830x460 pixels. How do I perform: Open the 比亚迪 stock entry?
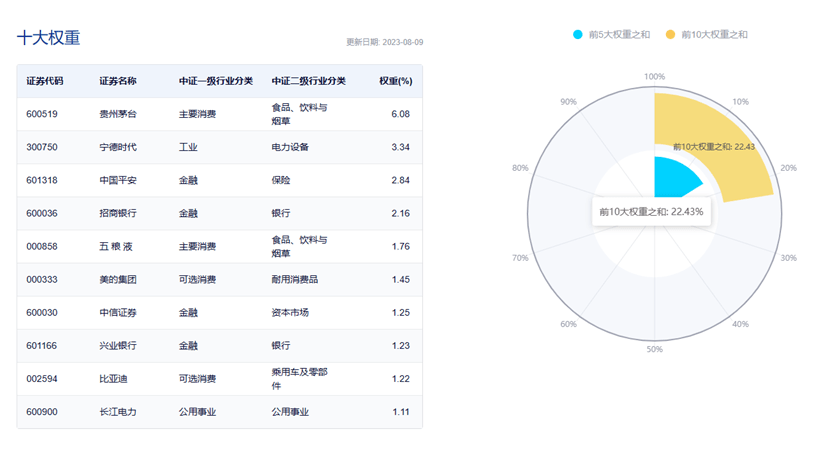pyautogui.click(x=113, y=379)
